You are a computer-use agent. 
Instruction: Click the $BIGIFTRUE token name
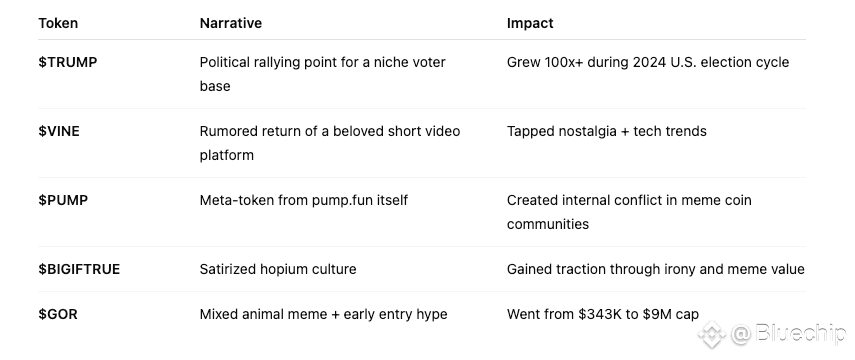pyautogui.click(x=79, y=269)
